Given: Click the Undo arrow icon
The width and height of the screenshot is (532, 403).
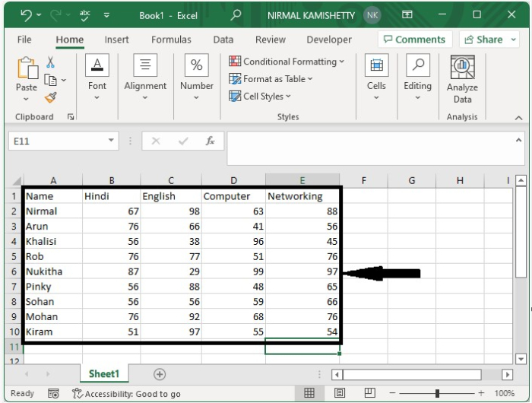Looking at the screenshot, I should coord(26,15).
